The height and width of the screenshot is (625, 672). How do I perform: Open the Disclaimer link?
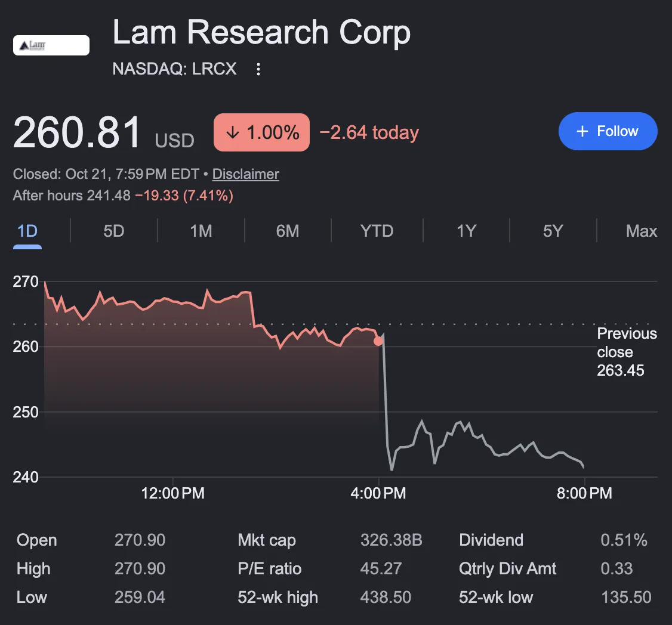245,174
